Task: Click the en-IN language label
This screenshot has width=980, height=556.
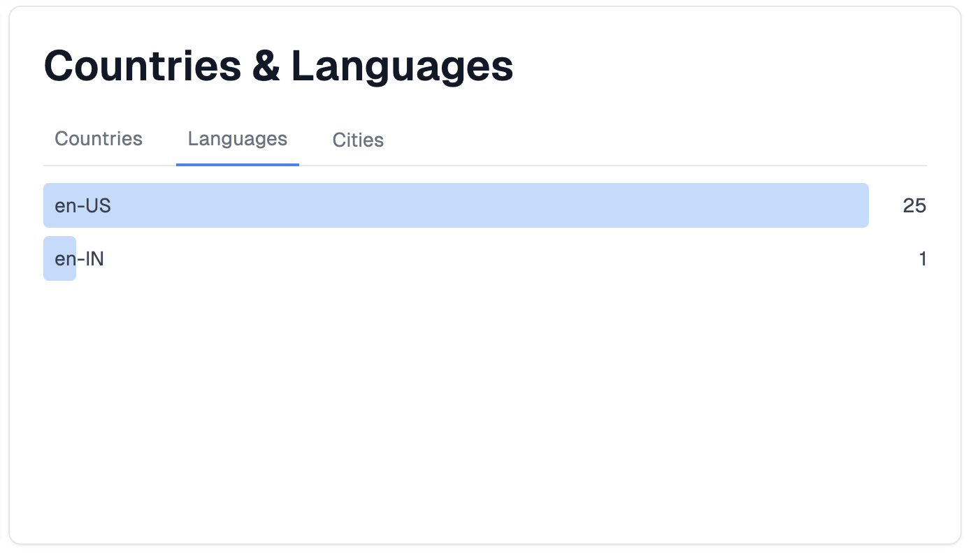Action: [x=80, y=259]
